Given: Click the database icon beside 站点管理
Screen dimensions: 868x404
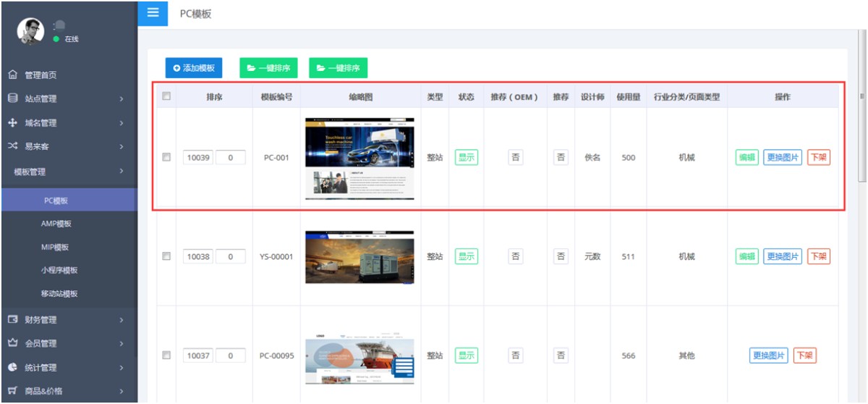Looking at the screenshot, I should coord(12,98).
